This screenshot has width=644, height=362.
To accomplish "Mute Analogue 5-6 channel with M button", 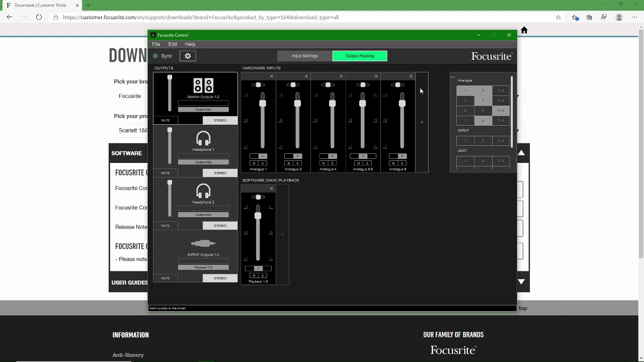I will [x=358, y=163].
